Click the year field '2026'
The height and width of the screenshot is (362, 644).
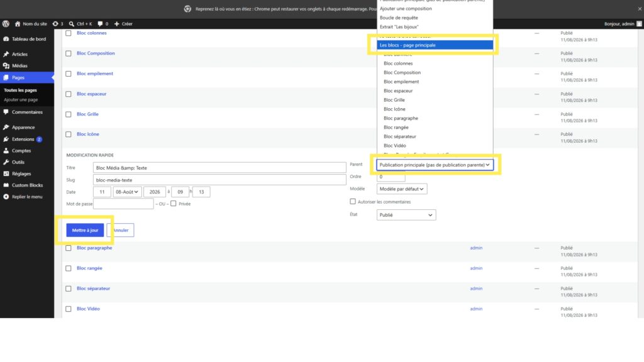coord(155,192)
